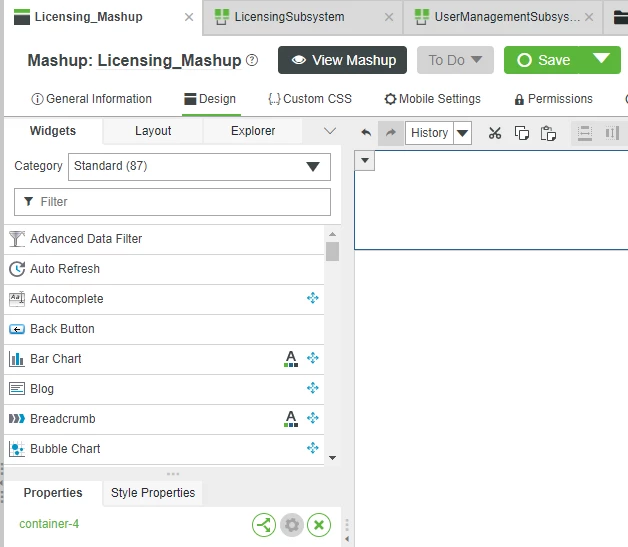Click the Advanced Data Filter funnel icon

(x=17, y=239)
